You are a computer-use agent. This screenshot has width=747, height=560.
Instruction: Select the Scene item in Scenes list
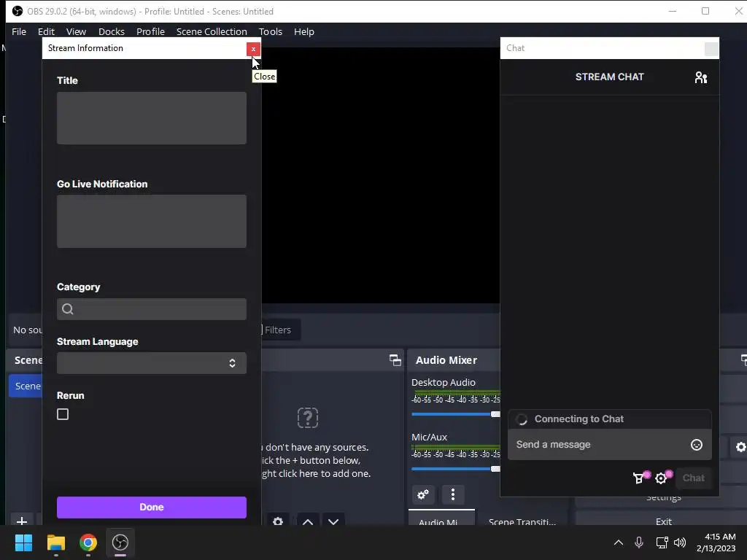point(27,386)
